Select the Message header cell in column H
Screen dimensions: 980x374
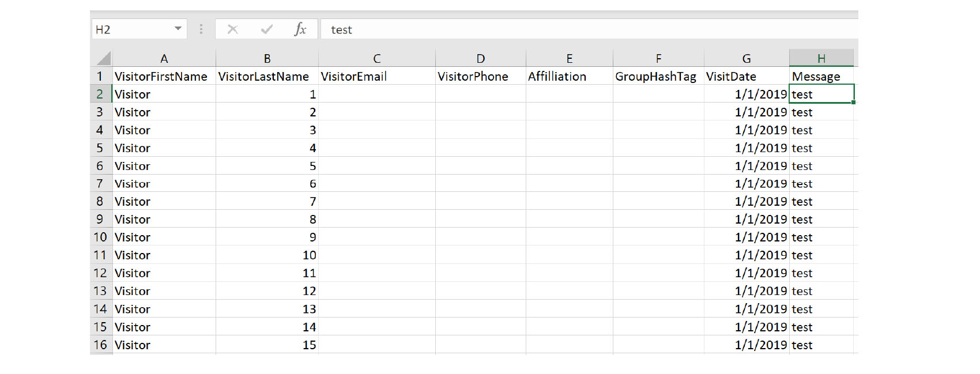click(x=821, y=76)
